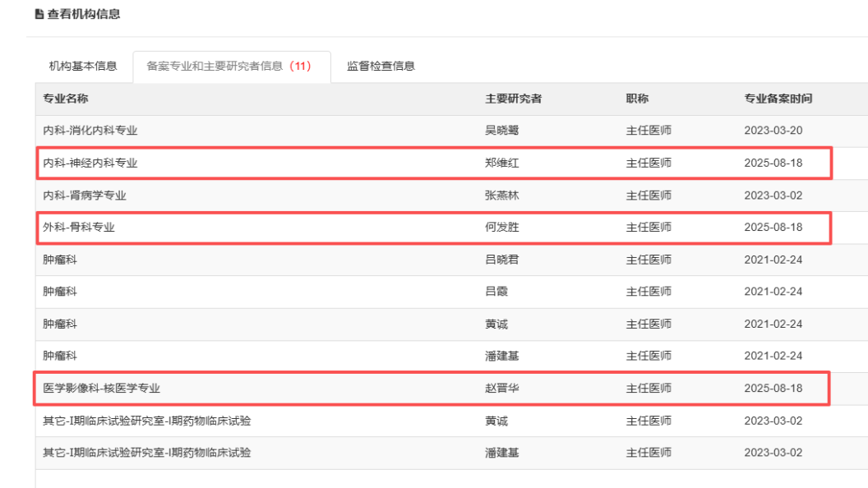Click researcher name 吴晓鹭
Screen dimensions: 868x488
tap(502, 131)
